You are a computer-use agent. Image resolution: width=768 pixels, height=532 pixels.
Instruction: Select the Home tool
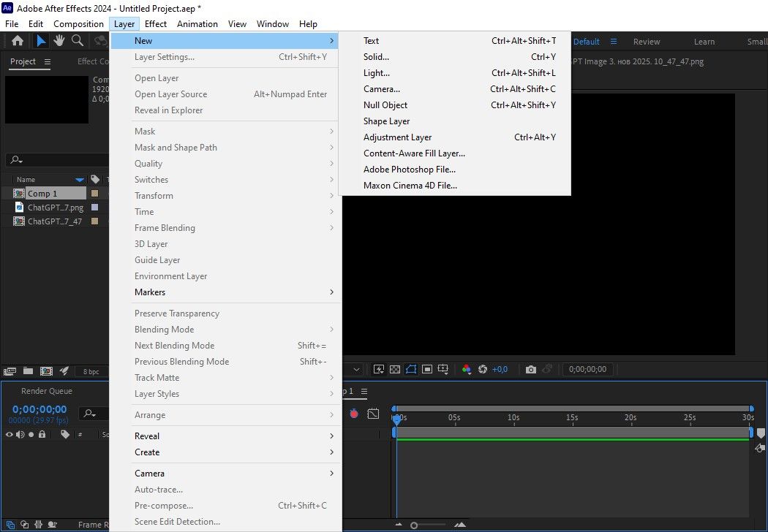[18, 42]
